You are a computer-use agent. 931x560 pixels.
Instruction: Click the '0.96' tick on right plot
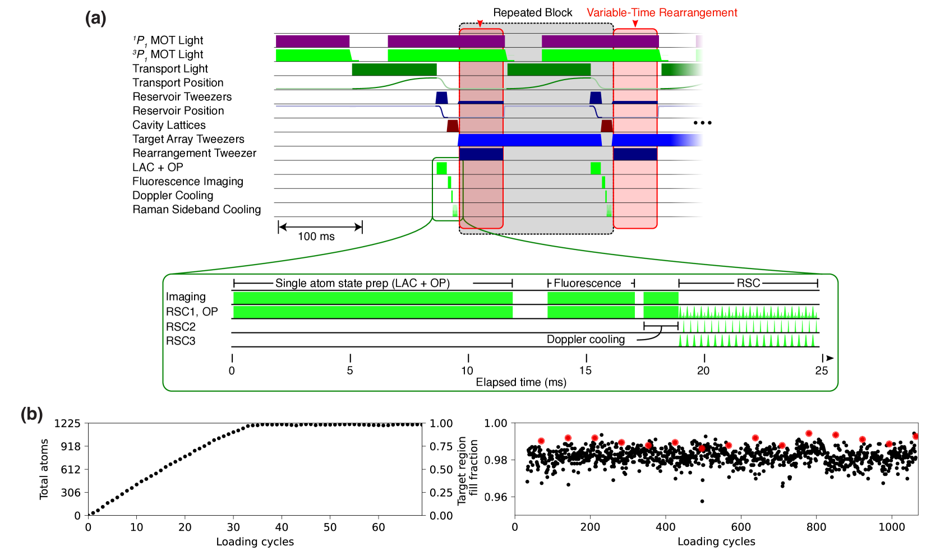496,497
